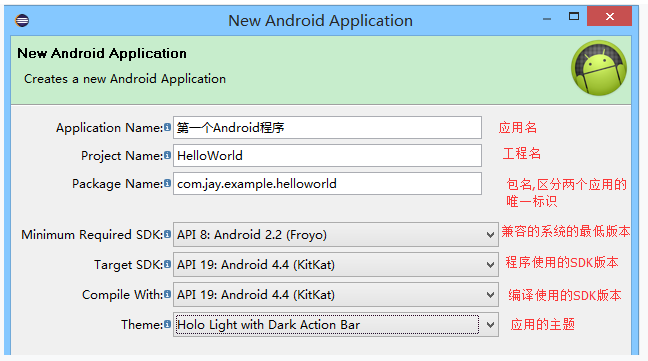
Task: Expand the Compile With dropdown arrow
Action: pyautogui.click(x=490, y=295)
